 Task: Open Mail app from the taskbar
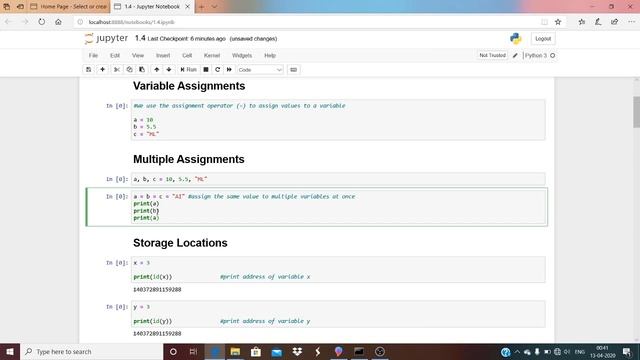click(277, 351)
